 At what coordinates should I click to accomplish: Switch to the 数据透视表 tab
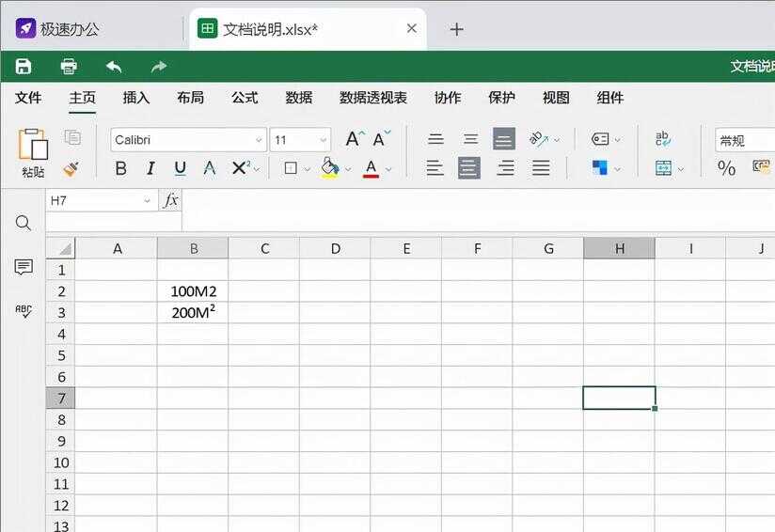point(373,98)
